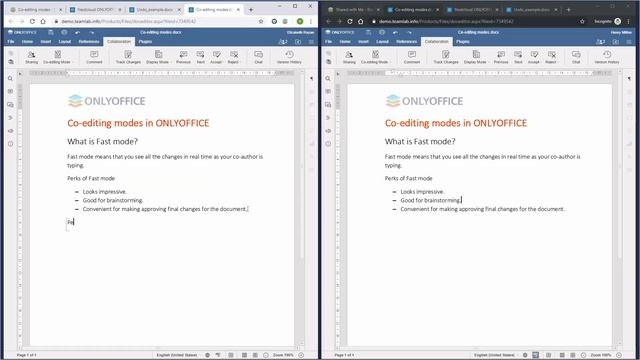
Task: Open Chat from ribbon in right window
Action: pyautogui.click(x=576, y=57)
